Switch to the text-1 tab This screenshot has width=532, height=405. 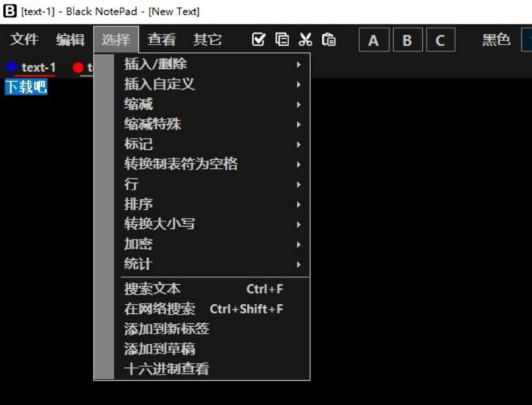point(38,67)
